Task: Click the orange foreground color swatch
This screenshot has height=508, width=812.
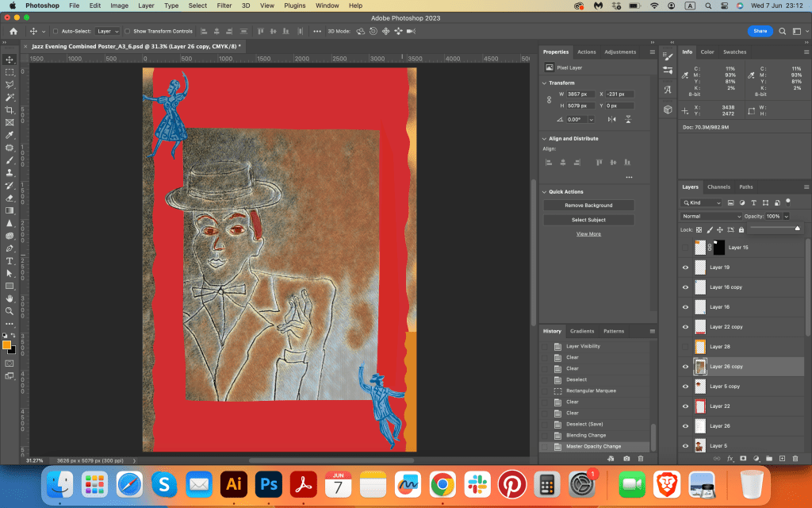Action: click(7, 345)
